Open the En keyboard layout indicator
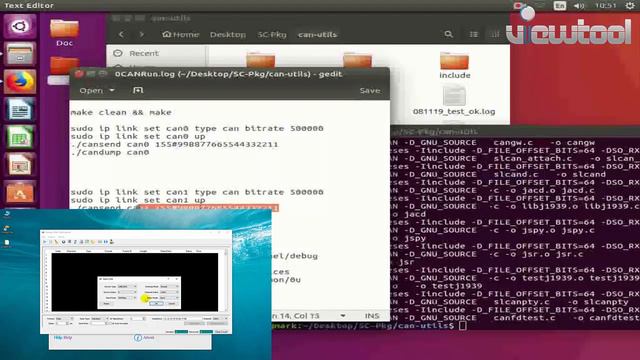 point(560,5)
